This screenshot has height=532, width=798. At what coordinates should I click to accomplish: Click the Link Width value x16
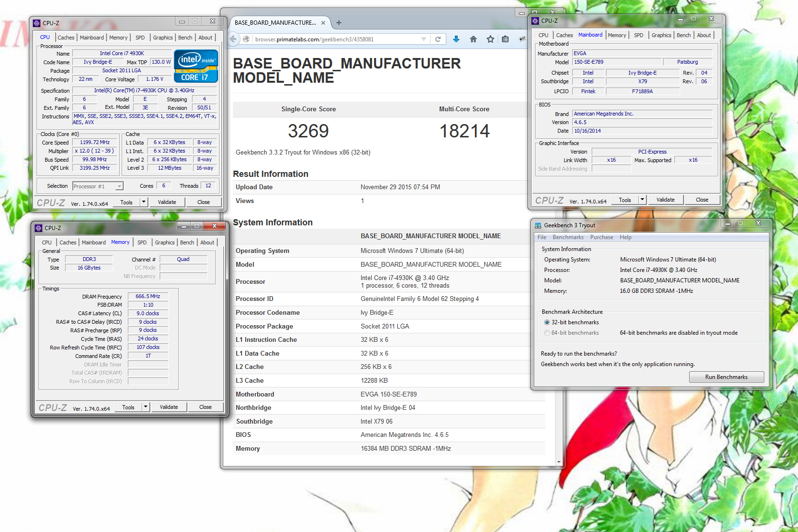pos(611,160)
